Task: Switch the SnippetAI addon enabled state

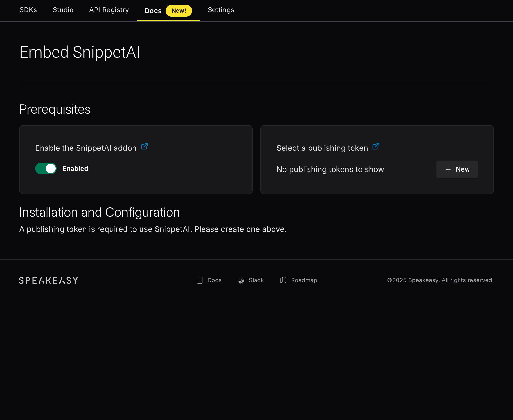Action: [x=46, y=168]
